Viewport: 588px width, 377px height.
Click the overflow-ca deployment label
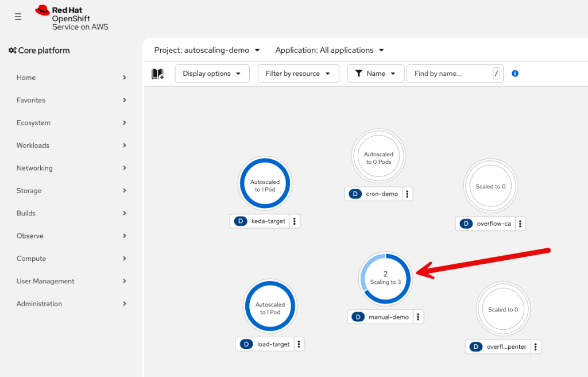point(494,224)
